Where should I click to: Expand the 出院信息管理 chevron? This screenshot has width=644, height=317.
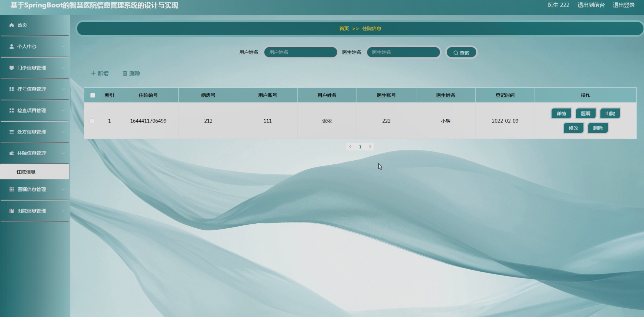click(63, 211)
